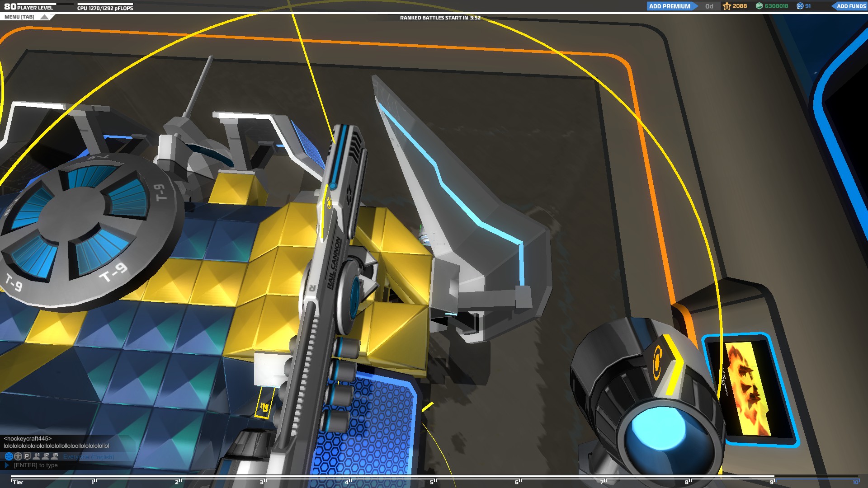Open private chat slot 2 icon

[46, 456]
